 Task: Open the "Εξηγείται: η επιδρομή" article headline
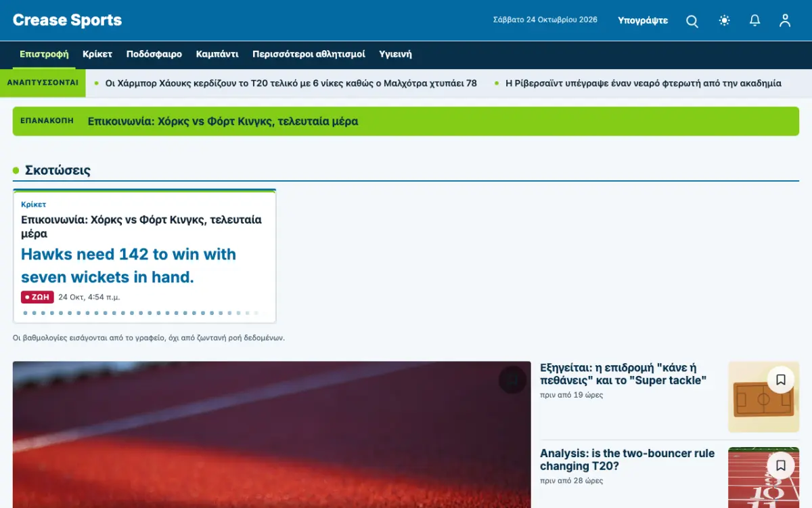[623, 374]
